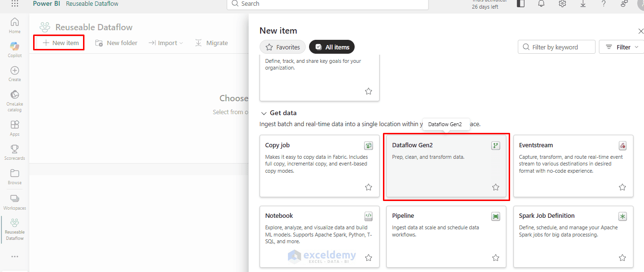Close the New item panel
Image resolution: width=644 pixels, height=272 pixels.
point(640,31)
